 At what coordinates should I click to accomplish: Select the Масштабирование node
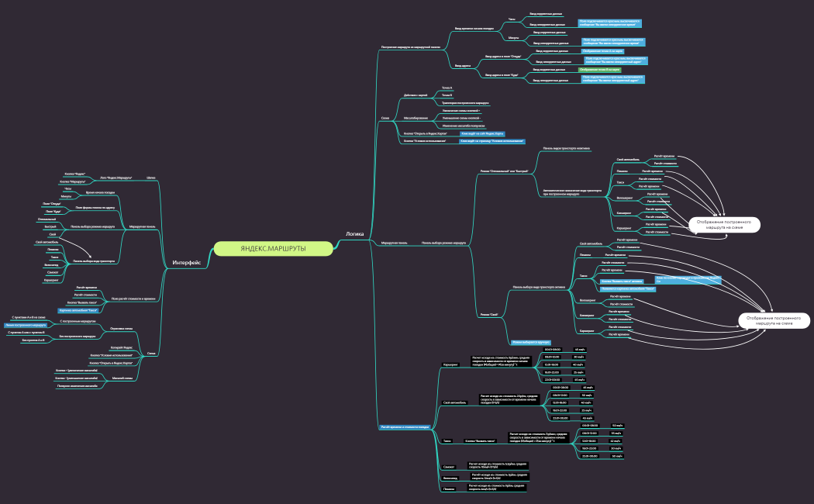tap(416, 118)
